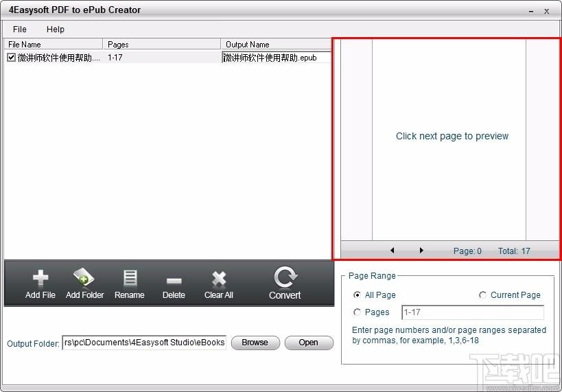
Task: Click the Output Name column header
Action: coord(276,44)
